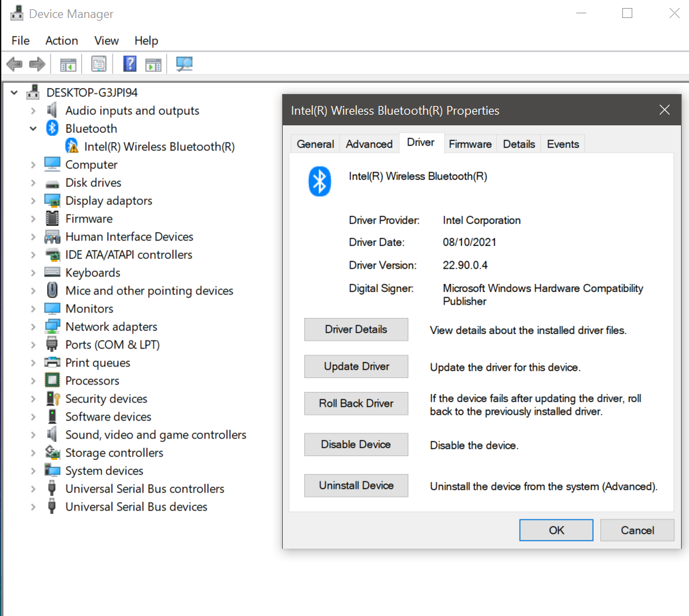
Task: Click the Universal Serial Bus controllers icon
Action: [51, 488]
